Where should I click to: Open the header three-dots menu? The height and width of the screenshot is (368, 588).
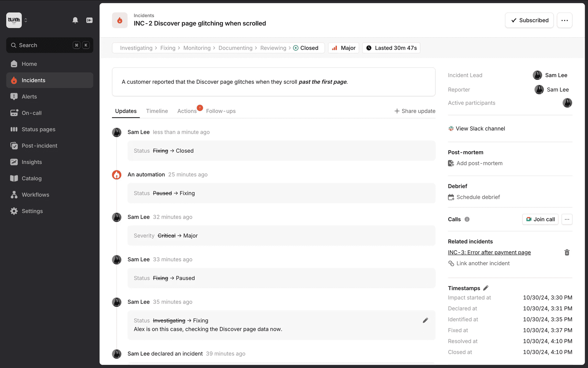[564, 20]
